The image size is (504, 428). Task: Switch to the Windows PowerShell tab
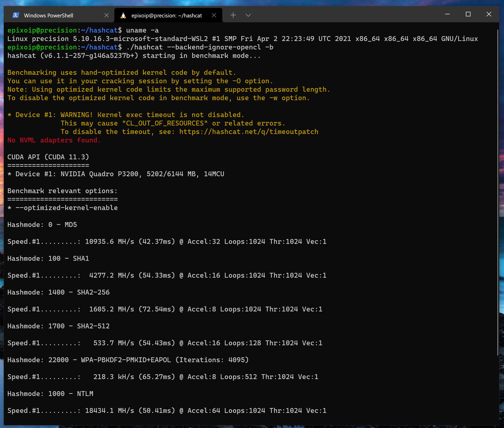pos(49,15)
